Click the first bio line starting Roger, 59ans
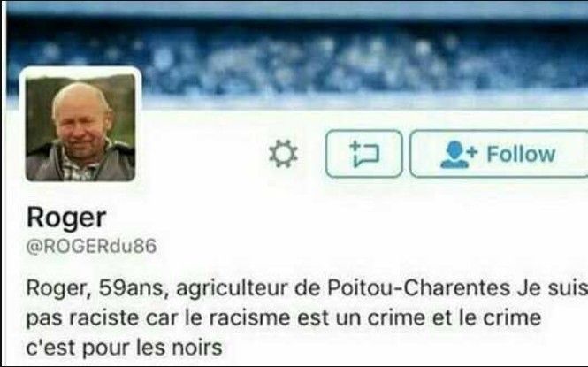This screenshot has height=367, width=588. (x=307, y=288)
